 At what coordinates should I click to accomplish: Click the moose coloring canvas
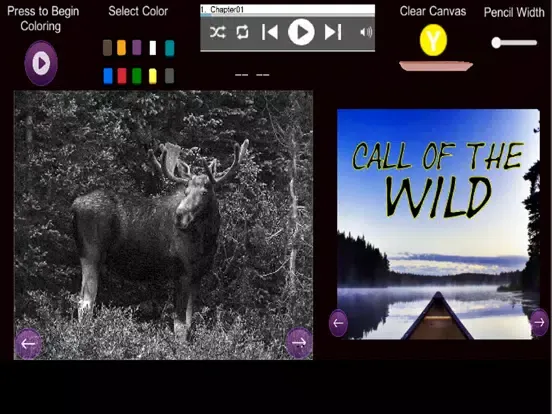coord(163,225)
